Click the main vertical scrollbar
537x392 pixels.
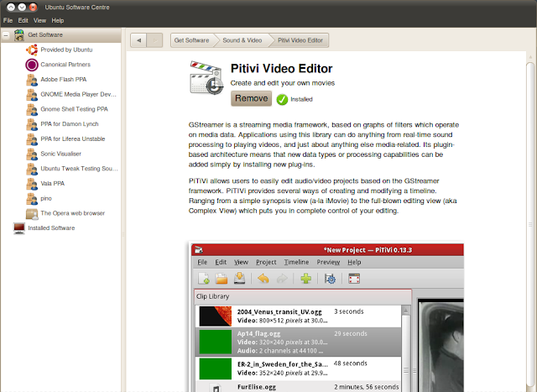click(x=530, y=222)
